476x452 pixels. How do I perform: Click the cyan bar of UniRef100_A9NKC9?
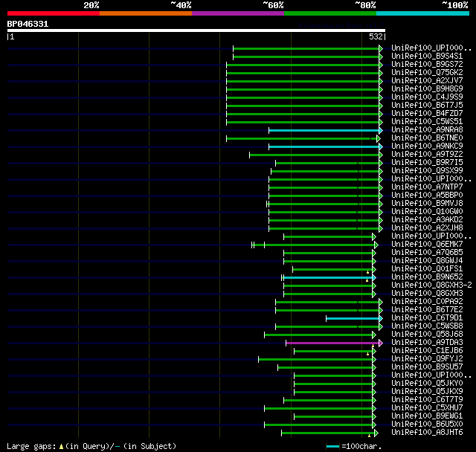(324, 146)
